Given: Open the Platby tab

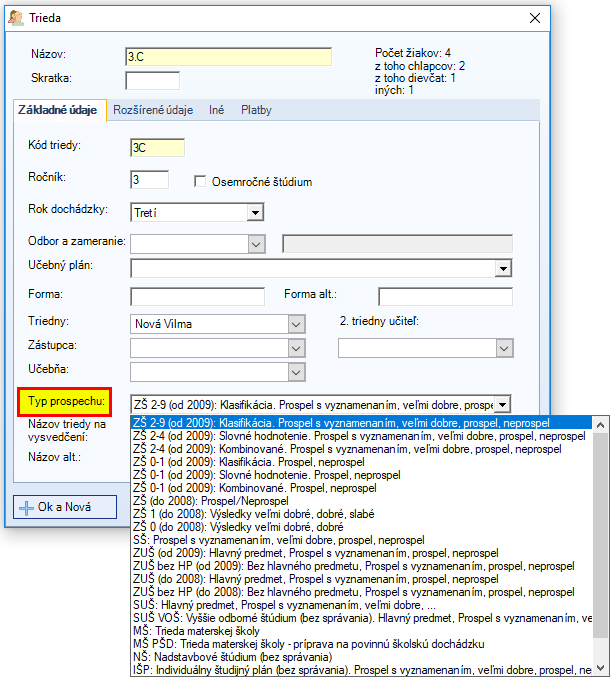Looking at the screenshot, I should [x=256, y=110].
